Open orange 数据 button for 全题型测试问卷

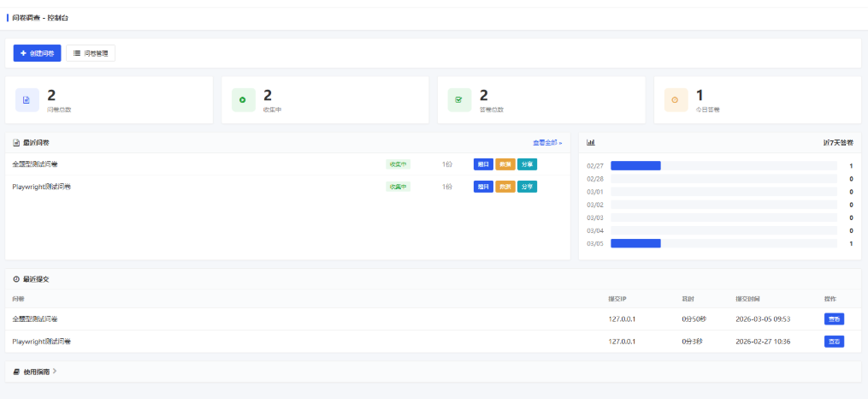pos(505,164)
